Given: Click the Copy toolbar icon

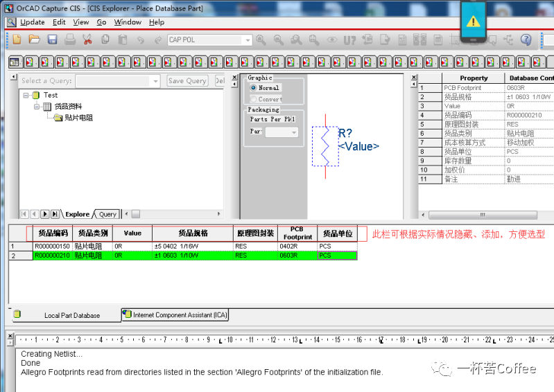Looking at the screenshot, I should coord(105,39).
